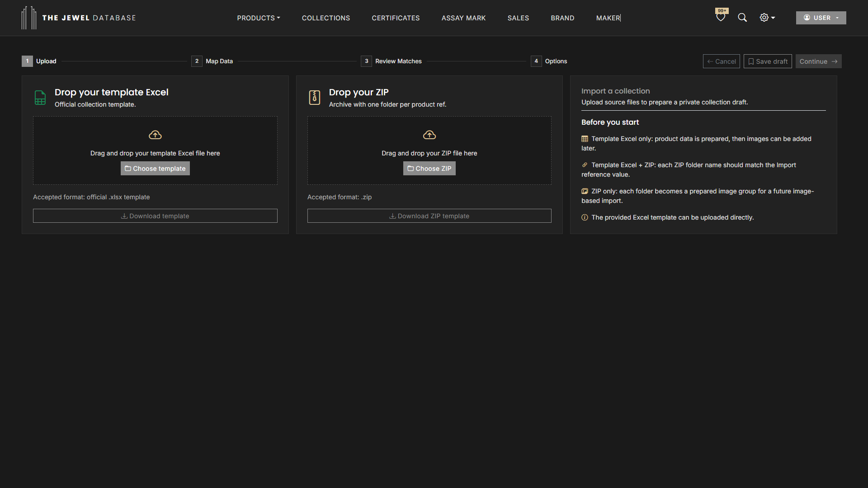This screenshot has width=868, height=488.
Task: Click 'Drop your template Excel' heading
Action: click(112, 92)
